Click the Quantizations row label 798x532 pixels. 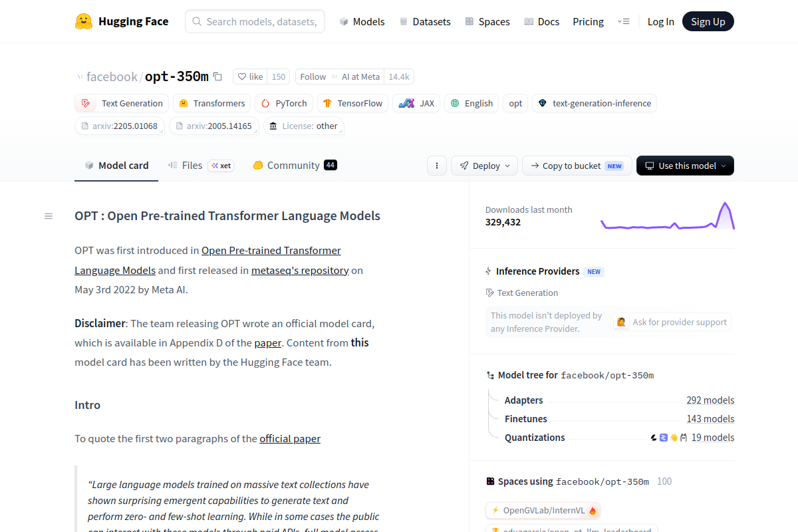pos(535,438)
